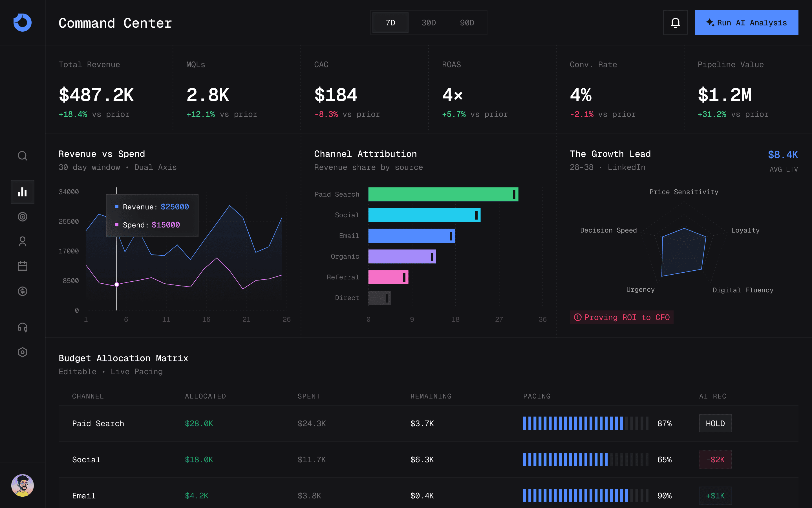This screenshot has width=812, height=508.
Task: Open the person profile sidebar icon
Action: 23,242
